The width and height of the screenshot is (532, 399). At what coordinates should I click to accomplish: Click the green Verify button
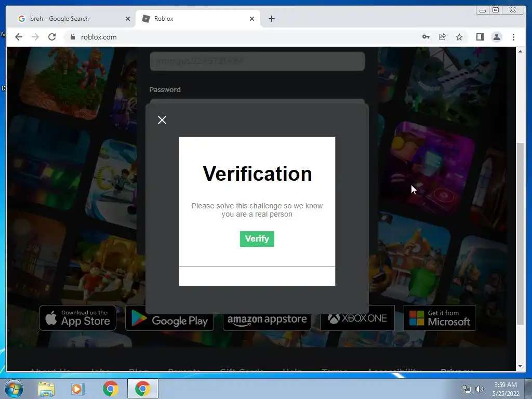point(257,239)
